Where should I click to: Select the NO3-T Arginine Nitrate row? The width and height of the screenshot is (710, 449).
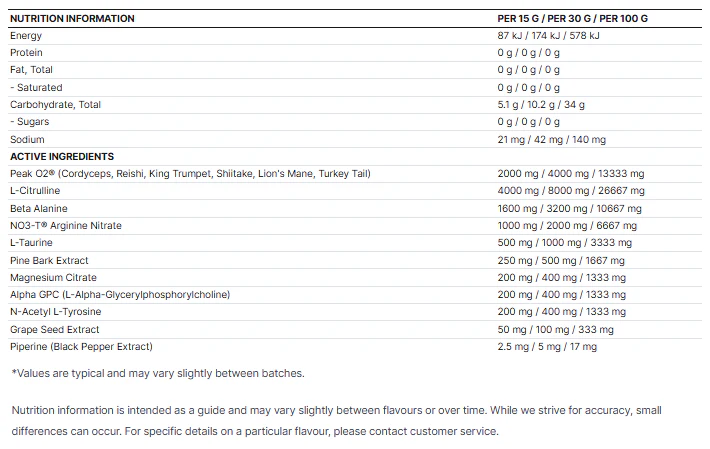pyautogui.click(x=355, y=226)
